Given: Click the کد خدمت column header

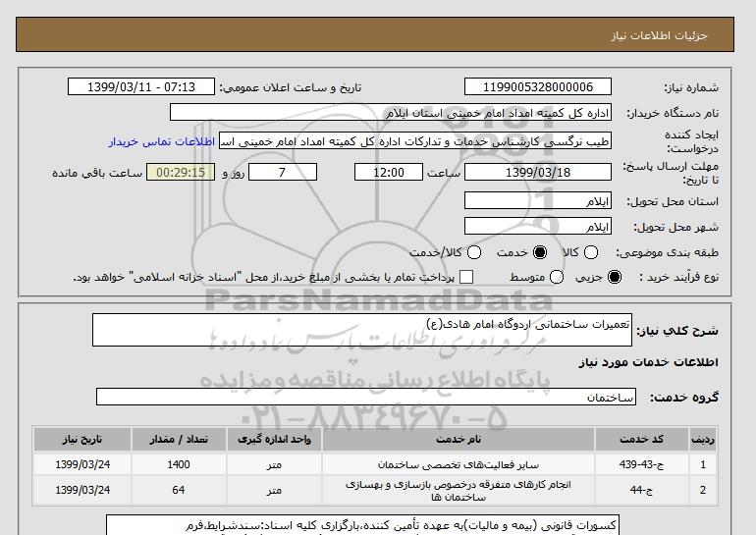Looking at the screenshot, I should click(641, 439).
